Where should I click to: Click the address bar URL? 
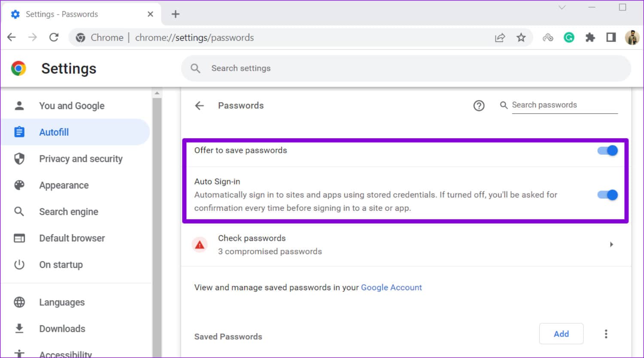(x=194, y=38)
